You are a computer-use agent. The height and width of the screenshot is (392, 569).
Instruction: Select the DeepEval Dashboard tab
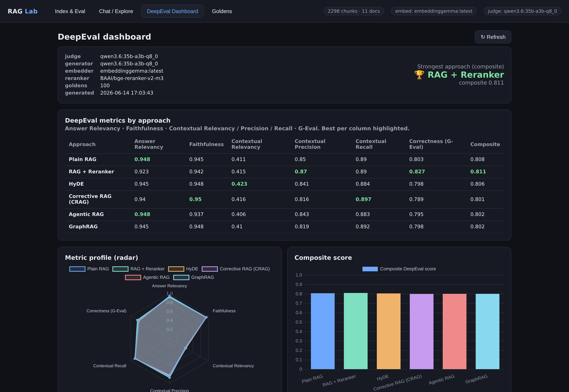pos(173,11)
